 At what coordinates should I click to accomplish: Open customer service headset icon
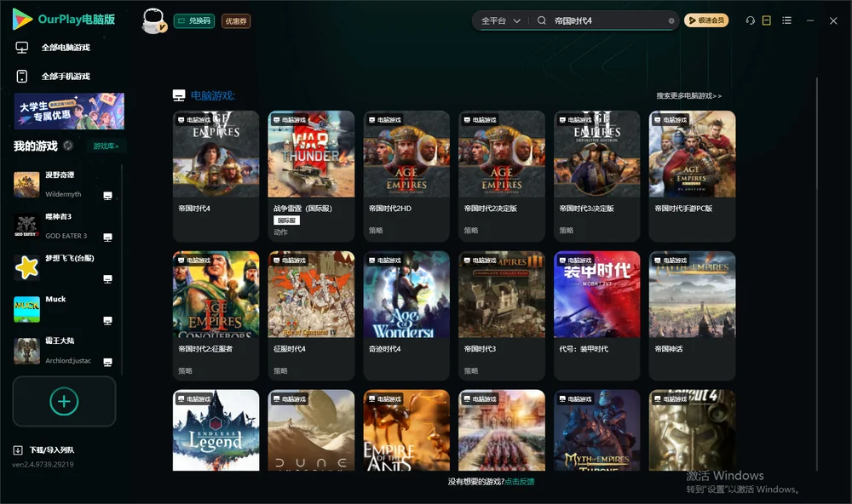pos(750,20)
